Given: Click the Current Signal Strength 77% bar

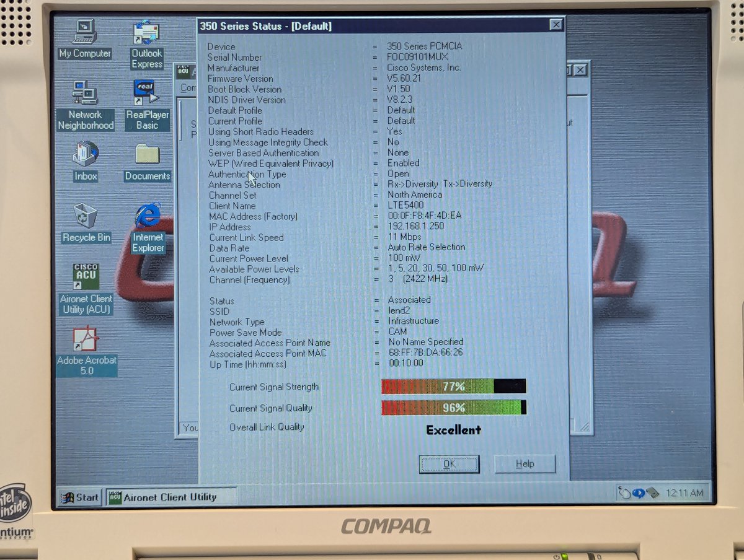Looking at the screenshot, I should click(x=453, y=387).
